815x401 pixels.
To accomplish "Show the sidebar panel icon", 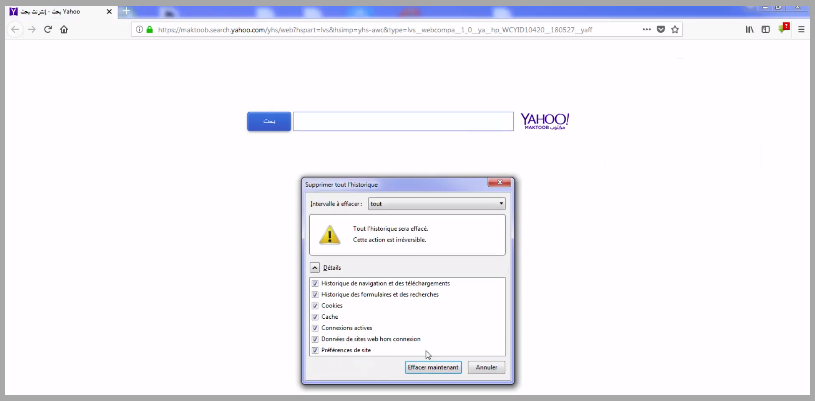I will pos(766,30).
